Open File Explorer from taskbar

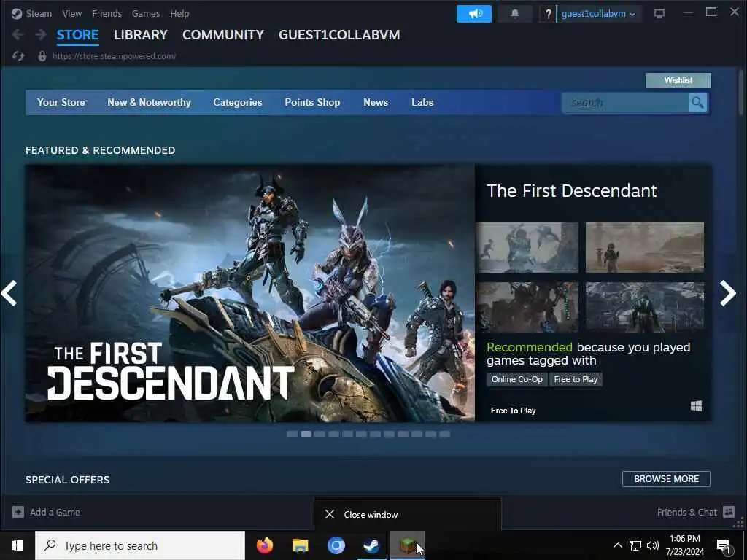click(x=300, y=545)
